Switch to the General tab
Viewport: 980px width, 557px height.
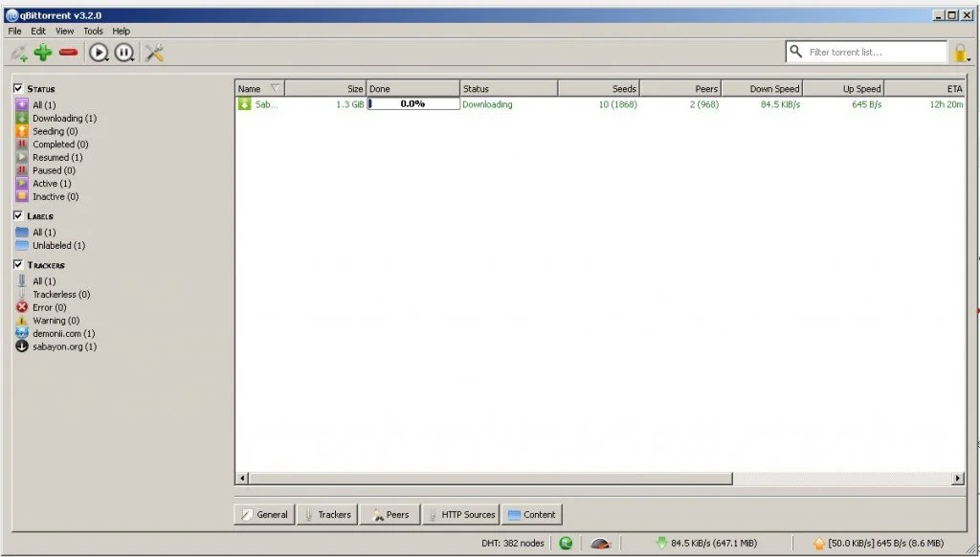coord(264,515)
